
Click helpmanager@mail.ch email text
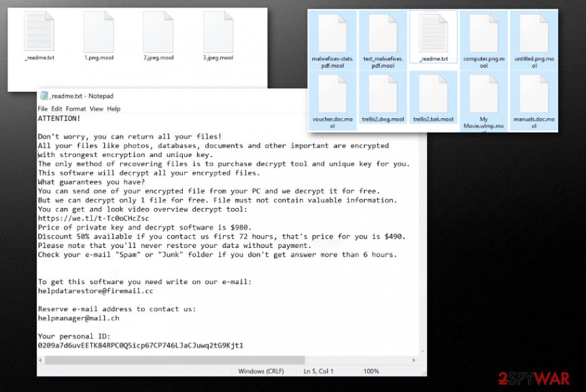[78, 318]
